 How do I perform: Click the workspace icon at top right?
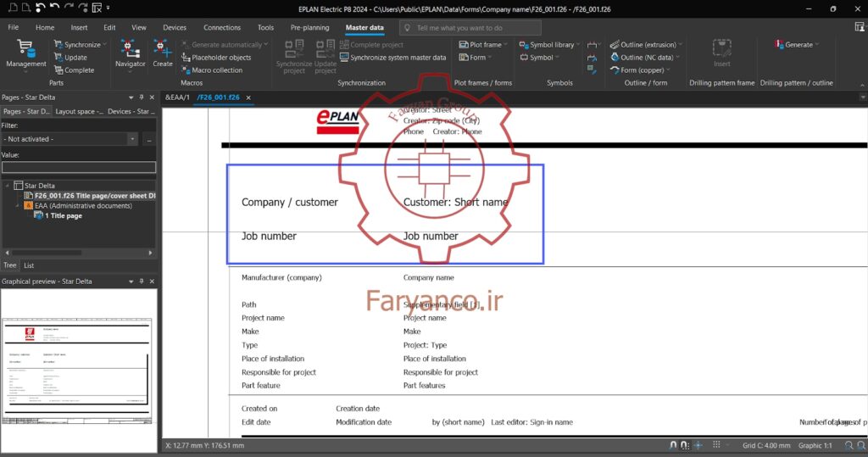coord(860,27)
